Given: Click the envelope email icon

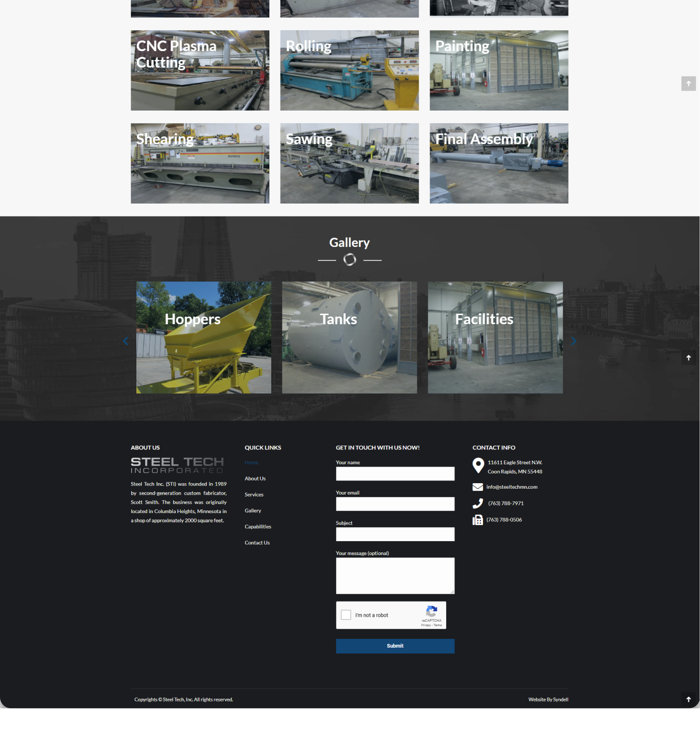Looking at the screenshot, I should click(x=478, y=487).
